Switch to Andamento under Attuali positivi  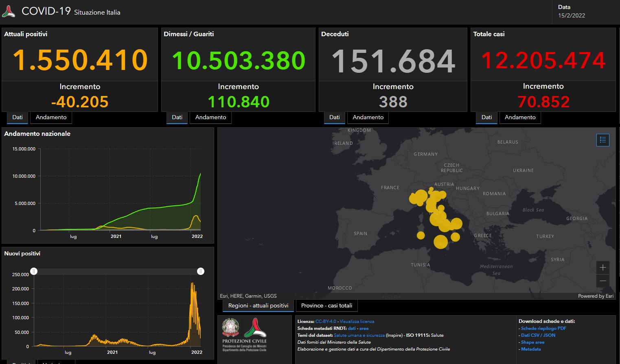[51, 117]
